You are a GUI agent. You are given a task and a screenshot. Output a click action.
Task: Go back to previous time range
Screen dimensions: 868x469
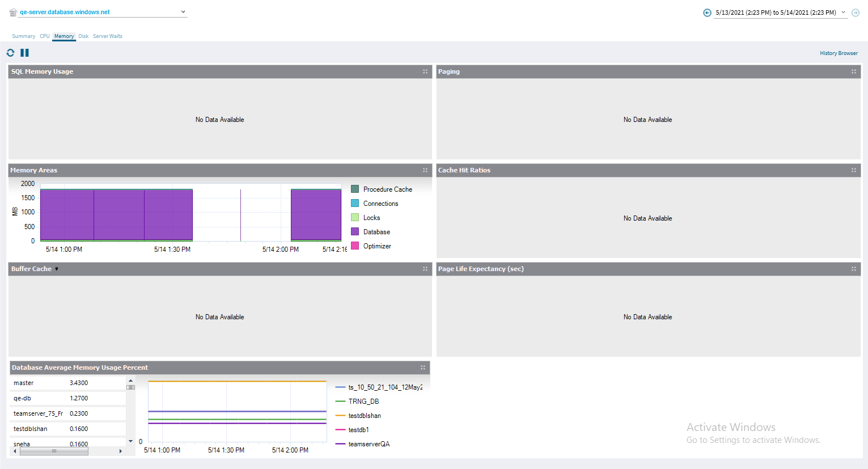pyautogui.click(x=707, y=12)
